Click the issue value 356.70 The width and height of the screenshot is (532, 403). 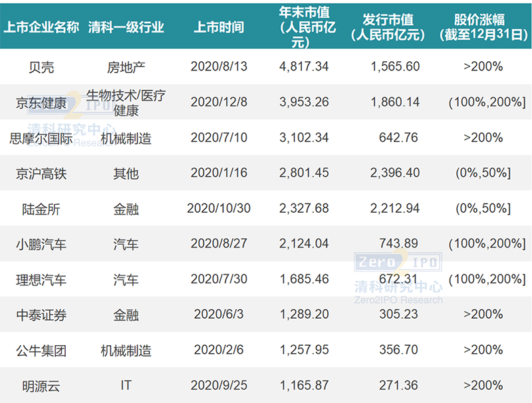coord(398,350)
